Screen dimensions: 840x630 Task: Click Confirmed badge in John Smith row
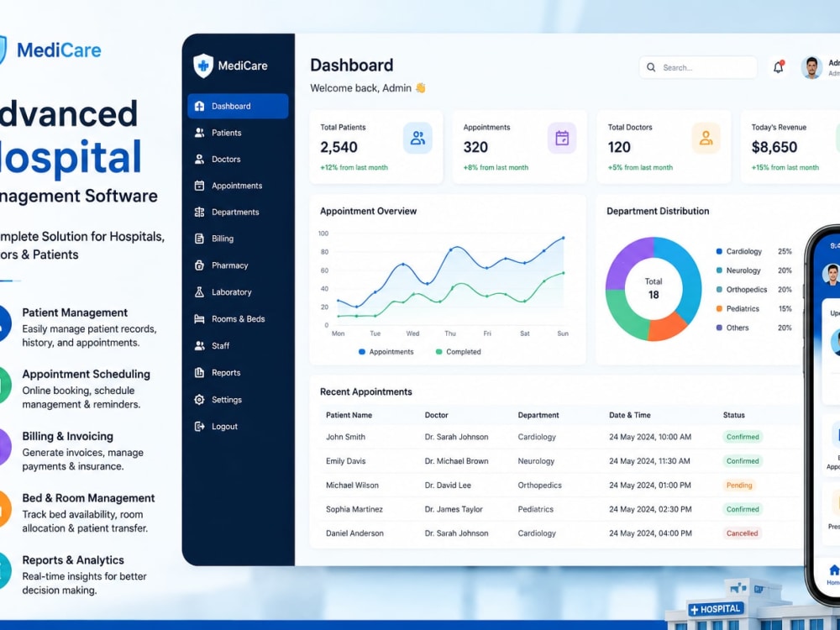(x=743, y=437)
